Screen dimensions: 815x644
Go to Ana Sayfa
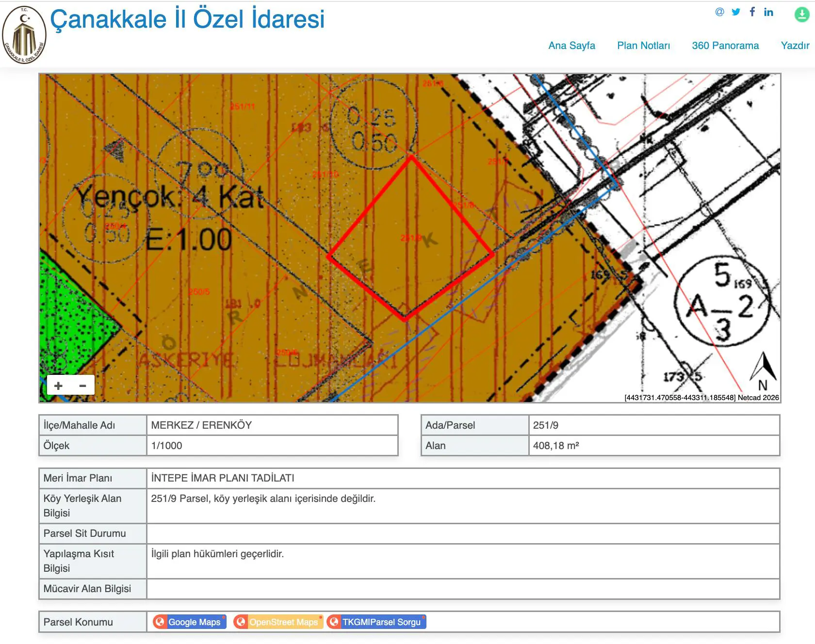(571, 46)
